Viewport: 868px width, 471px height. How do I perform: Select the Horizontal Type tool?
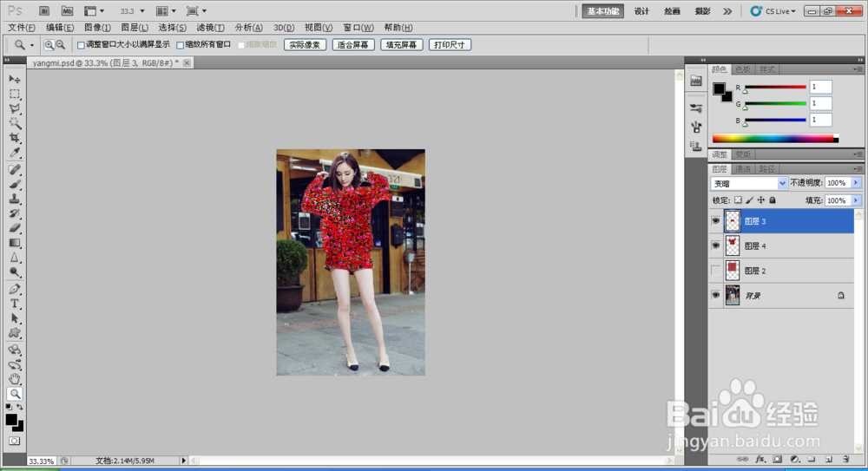[15, 304]
